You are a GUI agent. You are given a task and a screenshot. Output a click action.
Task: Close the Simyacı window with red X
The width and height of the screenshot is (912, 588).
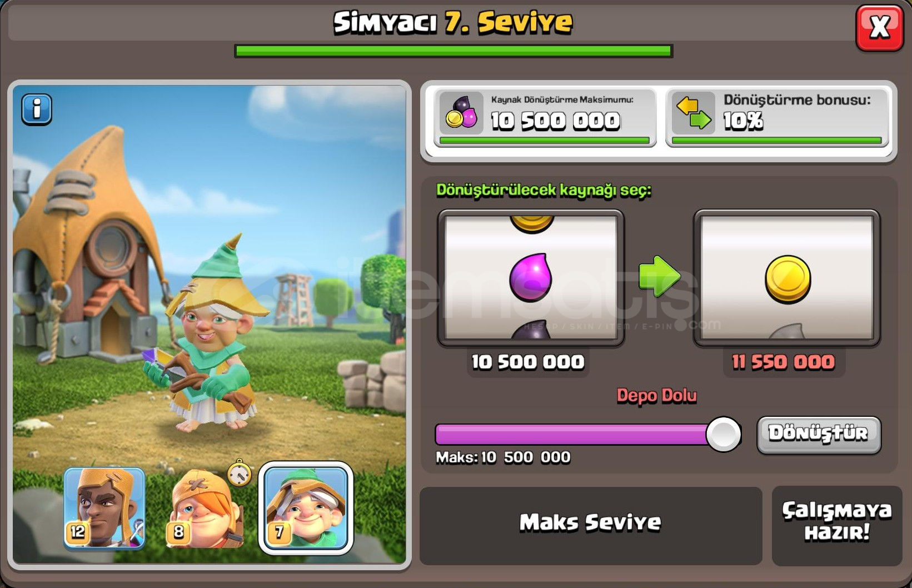879,28
